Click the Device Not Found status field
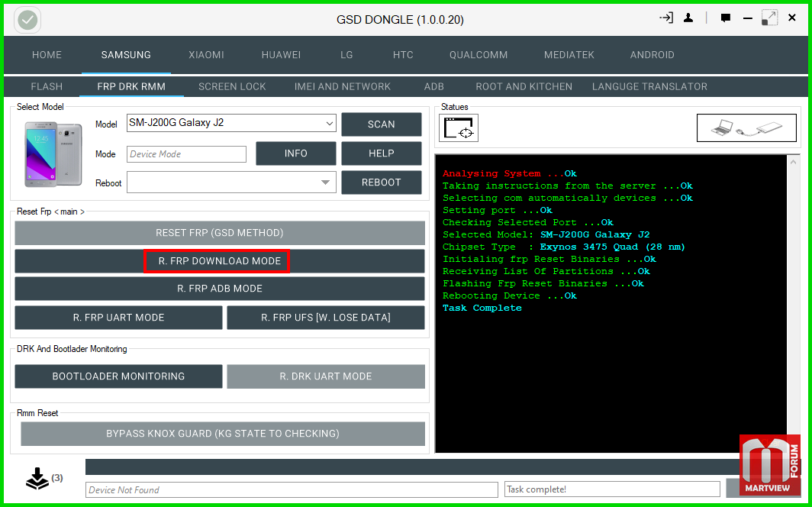Viewport: 812px width, 507px height. tap(292, 489)
